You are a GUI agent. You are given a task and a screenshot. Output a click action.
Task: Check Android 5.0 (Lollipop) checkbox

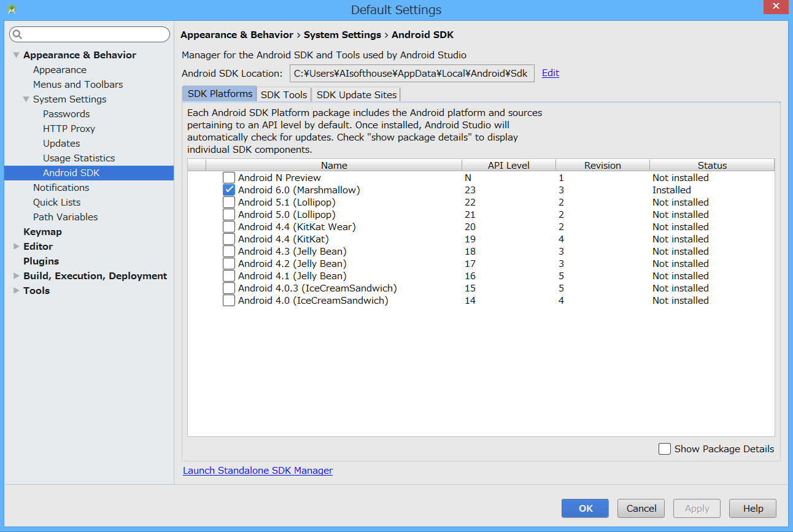point(229,215)
